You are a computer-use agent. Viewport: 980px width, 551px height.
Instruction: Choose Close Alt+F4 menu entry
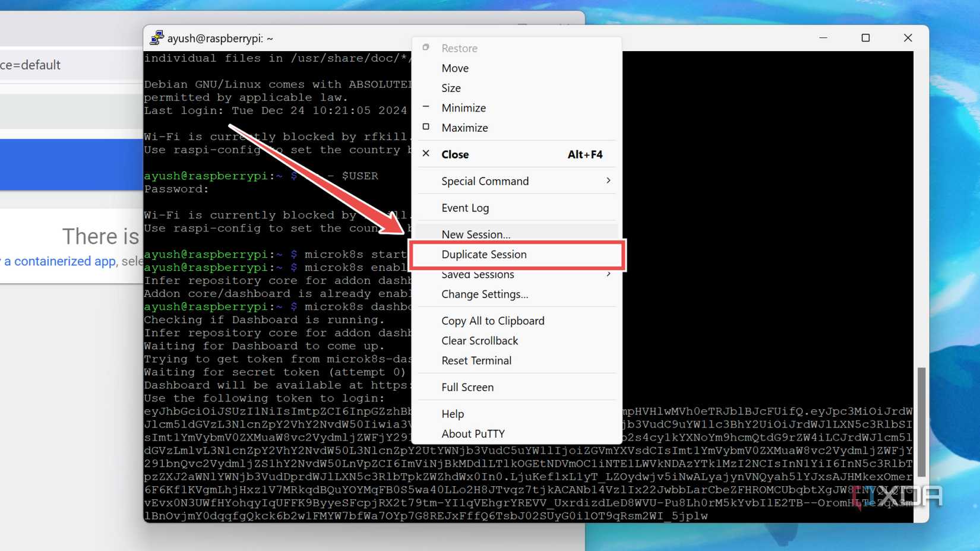[x=516, y=154]
